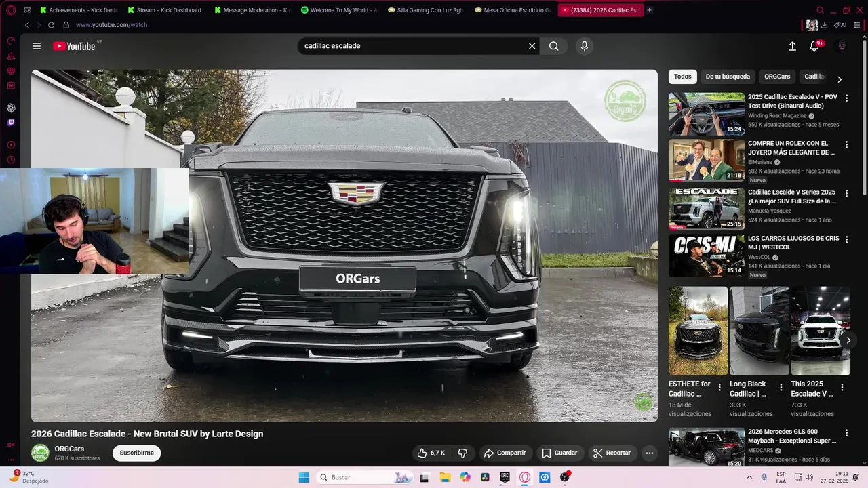Select the ORGCars filter chip
The width and height of the screenshot is (868, 488).
[777, 77]
